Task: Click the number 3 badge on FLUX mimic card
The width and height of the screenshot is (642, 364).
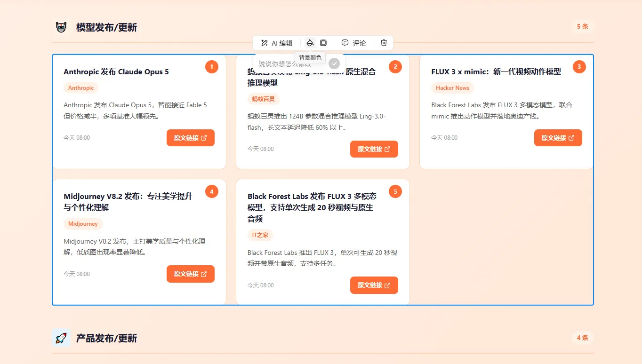Action: point(579,67)
